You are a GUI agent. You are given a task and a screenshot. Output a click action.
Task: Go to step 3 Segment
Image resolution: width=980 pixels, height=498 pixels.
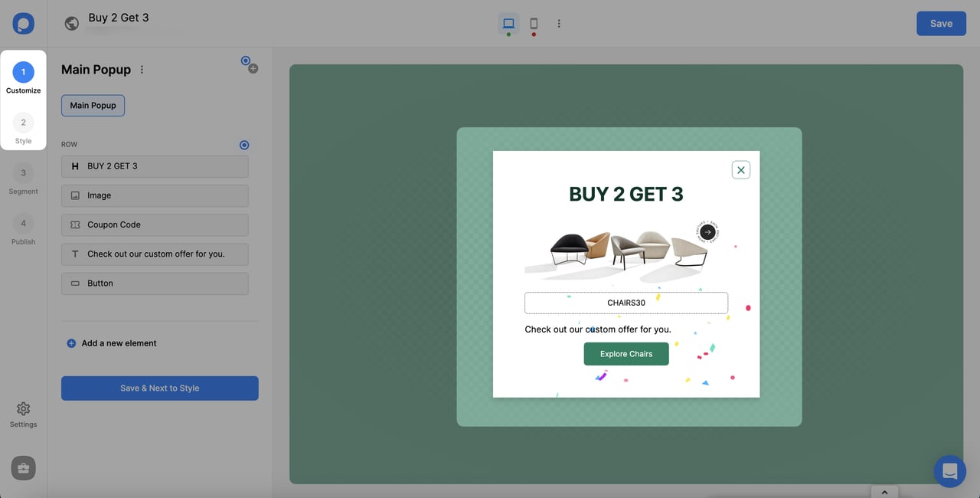[23, 179]
